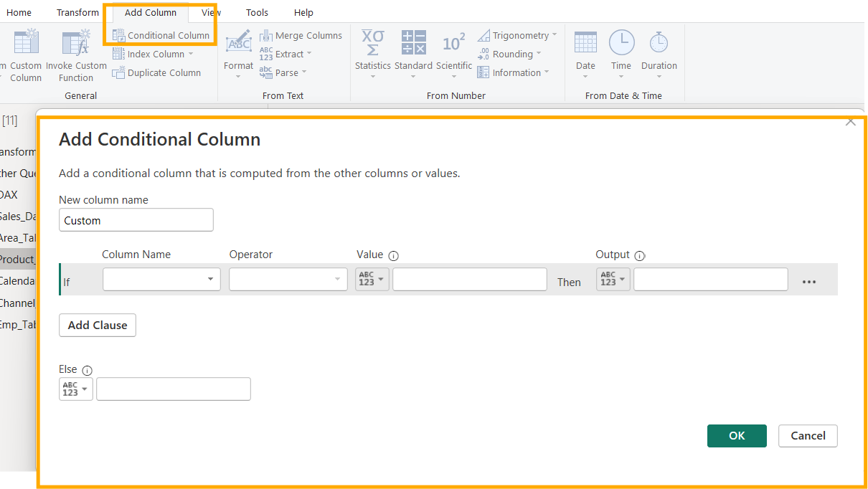Open the Parse dropdown

tap(283, 72)
